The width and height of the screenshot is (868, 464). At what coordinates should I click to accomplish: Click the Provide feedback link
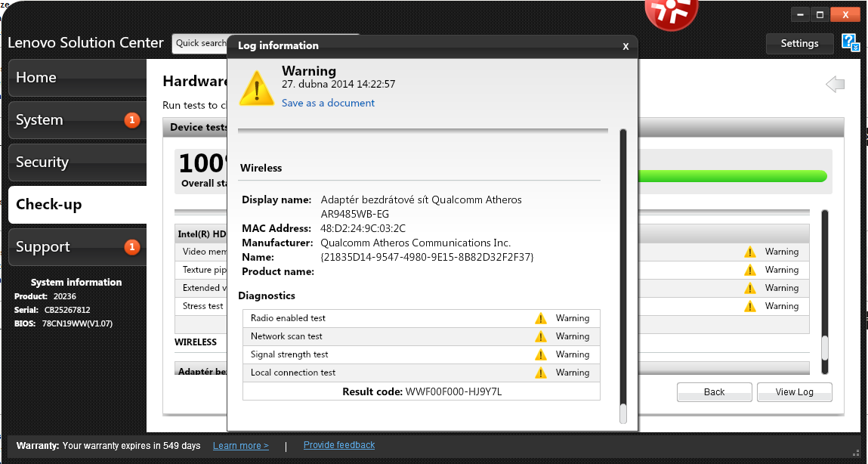click(x=338, y=445)
